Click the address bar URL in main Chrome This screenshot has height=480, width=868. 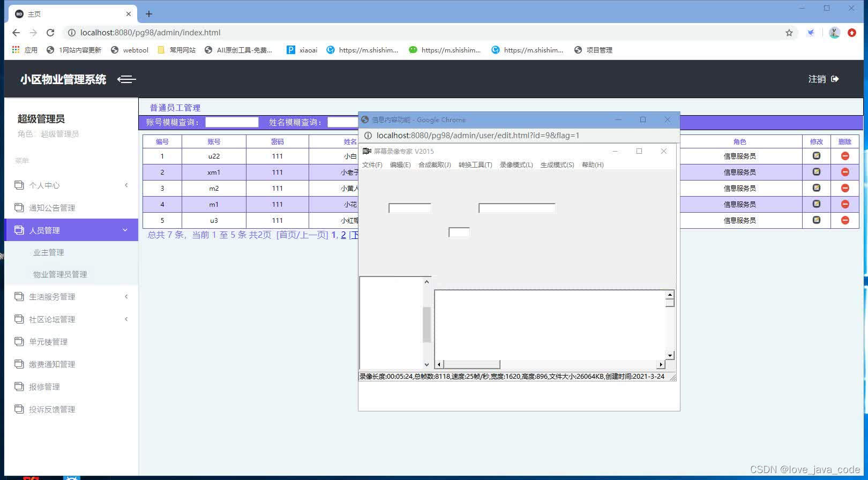click(x=150, y=33)
